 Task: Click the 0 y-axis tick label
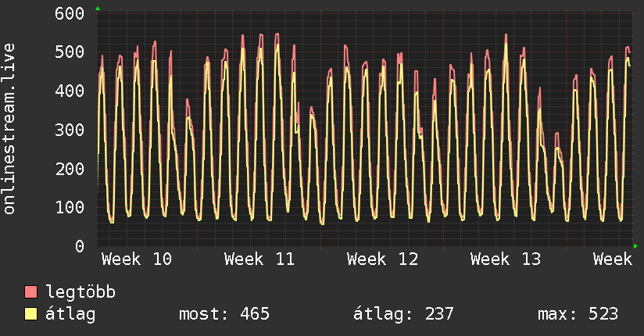tap(80, 246)
